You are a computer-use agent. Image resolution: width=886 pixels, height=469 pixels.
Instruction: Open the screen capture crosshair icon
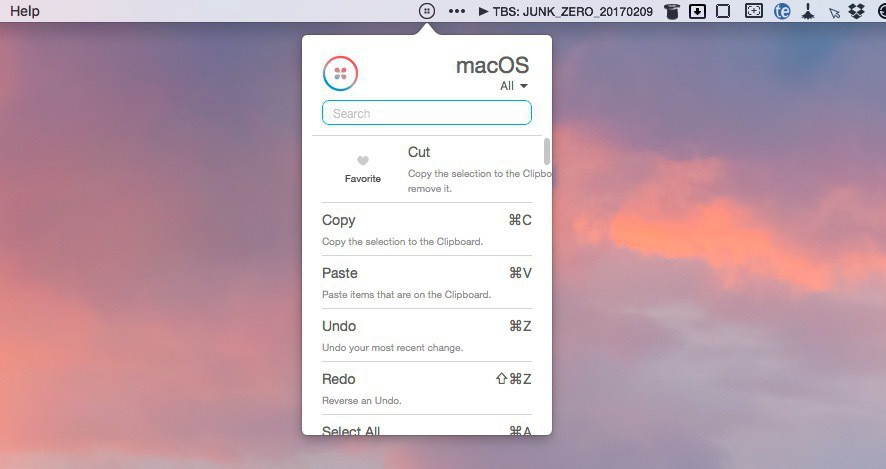(754, 11)
